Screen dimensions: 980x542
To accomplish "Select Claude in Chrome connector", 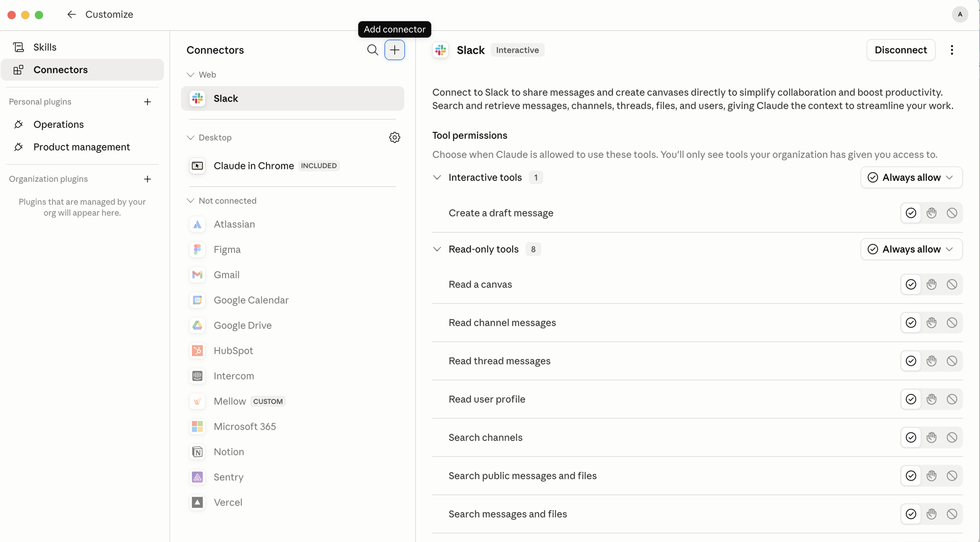I will [x=292, y=166].
